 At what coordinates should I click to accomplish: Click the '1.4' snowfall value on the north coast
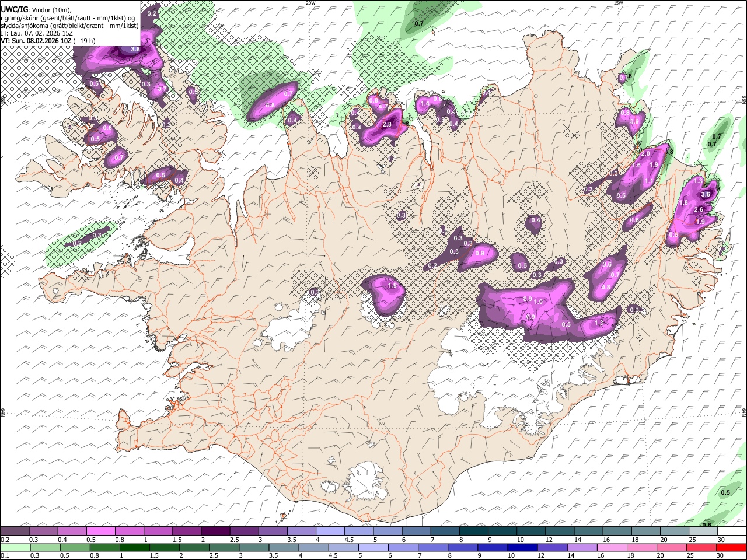tap(425, 104)
